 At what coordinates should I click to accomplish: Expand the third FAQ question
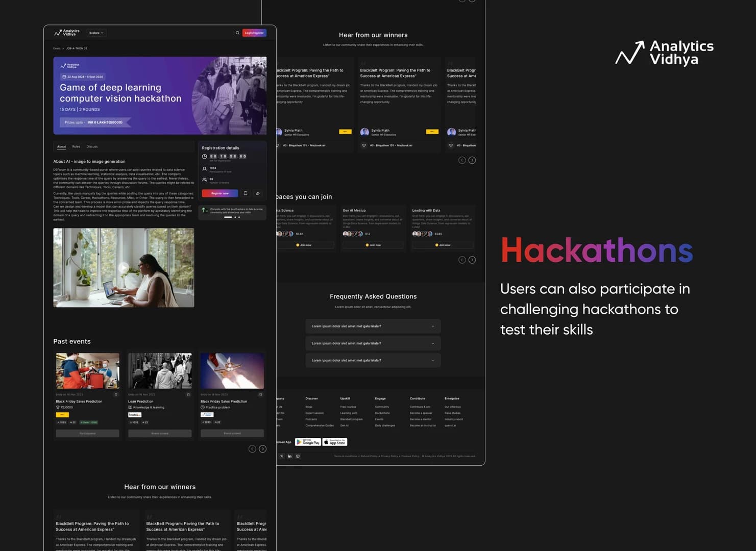click(x=373, y=360)
